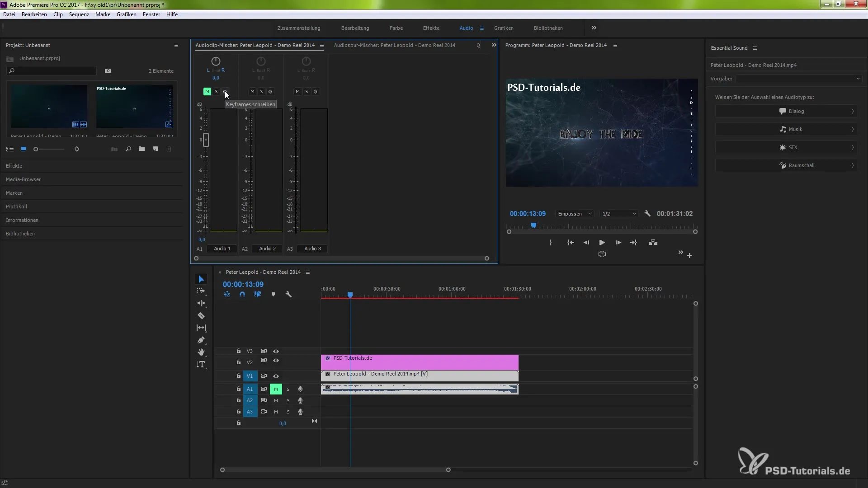The width and height of the screenshot is (868, 488).
Task: Solo the Audio 1 mixer channel
Action: (x=216, y=92)
